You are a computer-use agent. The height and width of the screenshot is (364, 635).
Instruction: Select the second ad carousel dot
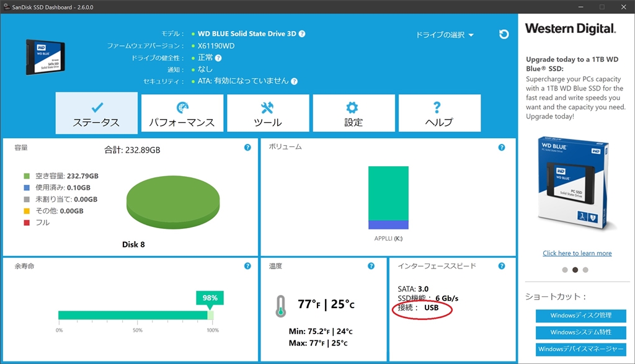click(575, 270)
